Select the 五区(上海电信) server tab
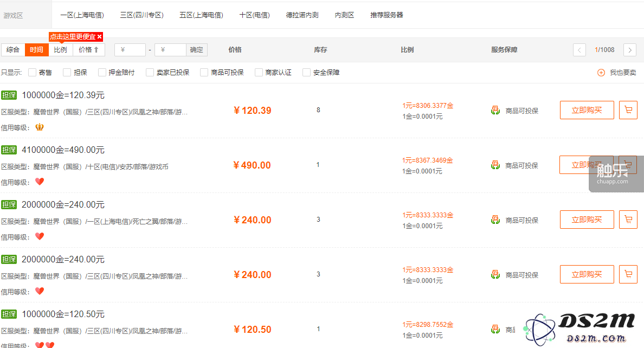 pos(201,15)
